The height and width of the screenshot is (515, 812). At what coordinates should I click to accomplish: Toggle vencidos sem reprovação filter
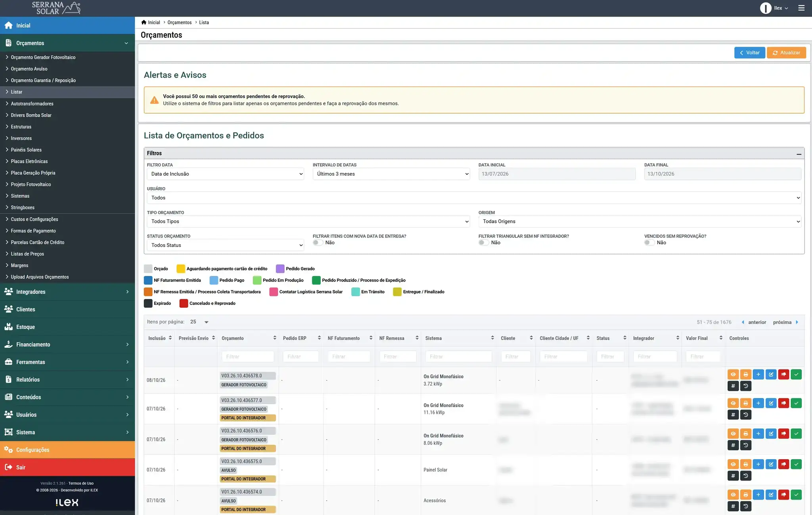pyautogui.click(x=649, y=243)
